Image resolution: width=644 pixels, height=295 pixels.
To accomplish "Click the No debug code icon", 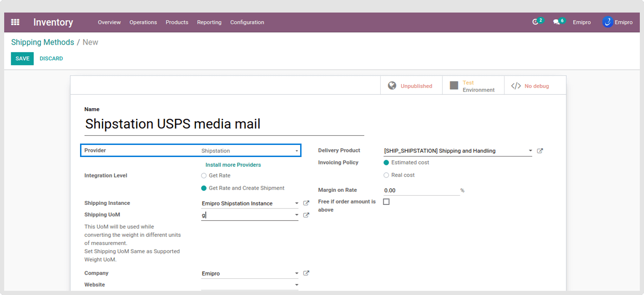I will [x=516, y=86].
